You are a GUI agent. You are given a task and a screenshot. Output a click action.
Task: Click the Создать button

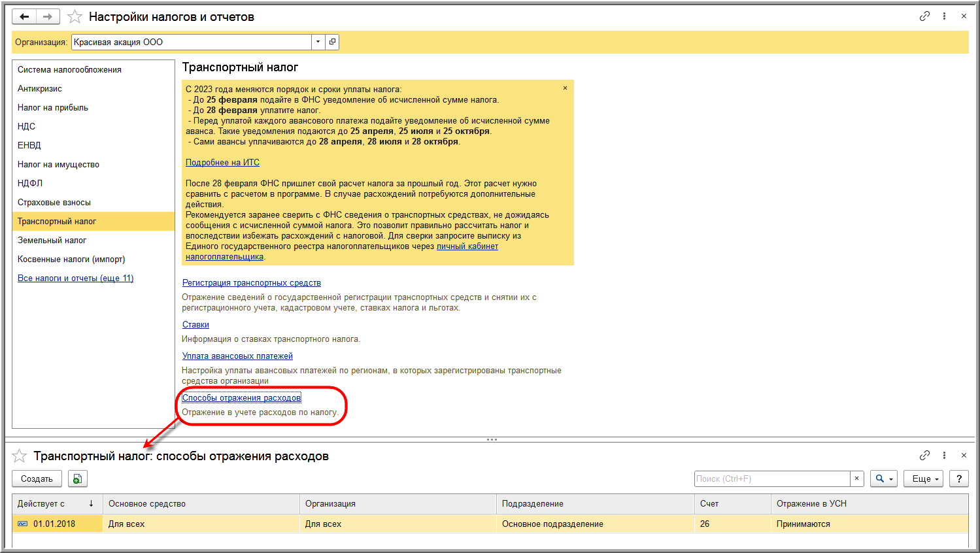37,478
